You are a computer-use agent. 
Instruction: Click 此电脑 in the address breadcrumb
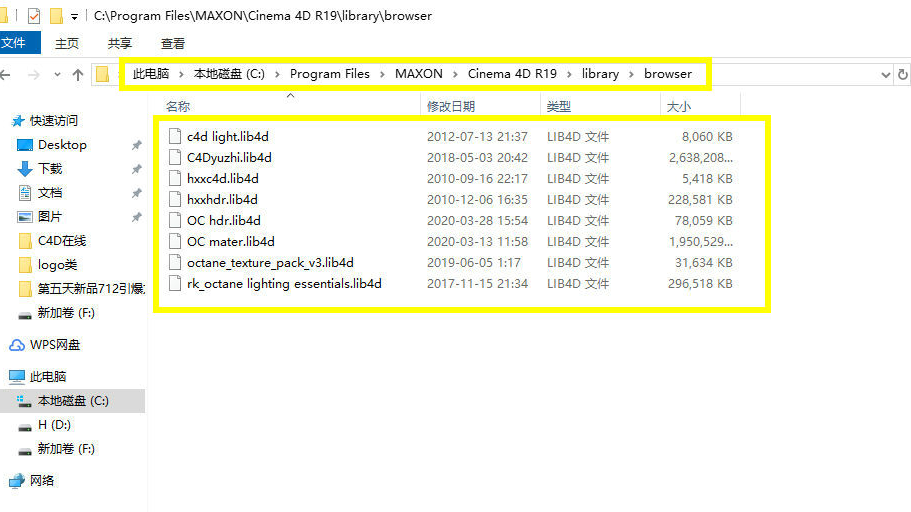point(150,74)
